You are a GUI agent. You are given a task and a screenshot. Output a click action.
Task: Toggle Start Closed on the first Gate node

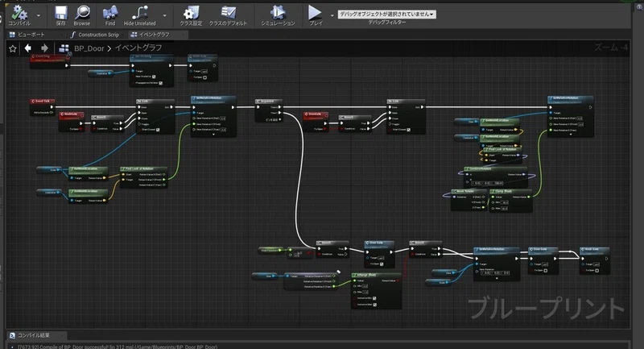pos(158,130)
